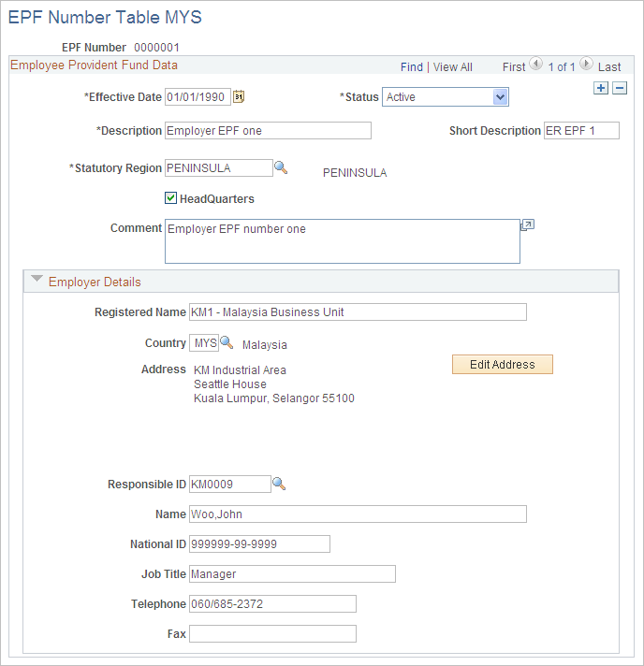Focus the Description input field
The image size is (644, 666).
[268, 130]
